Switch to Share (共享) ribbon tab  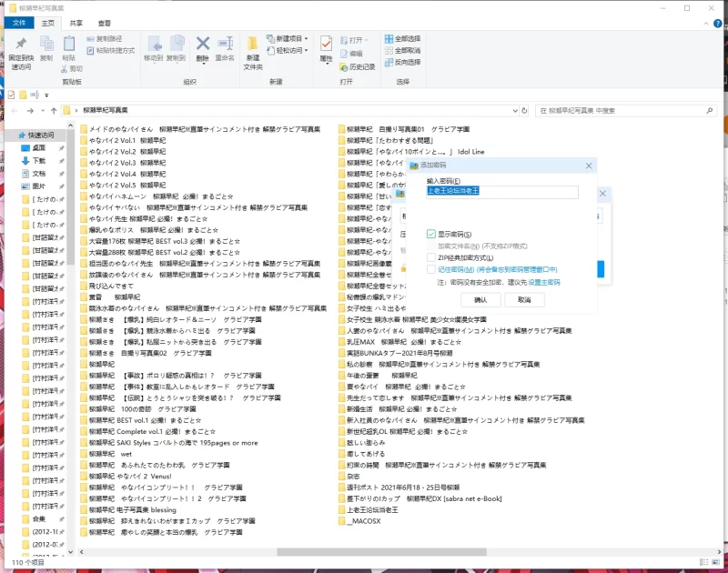76,23
